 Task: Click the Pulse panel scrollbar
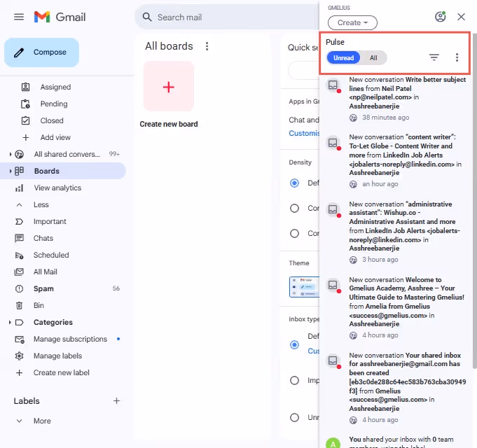point(475,201)
